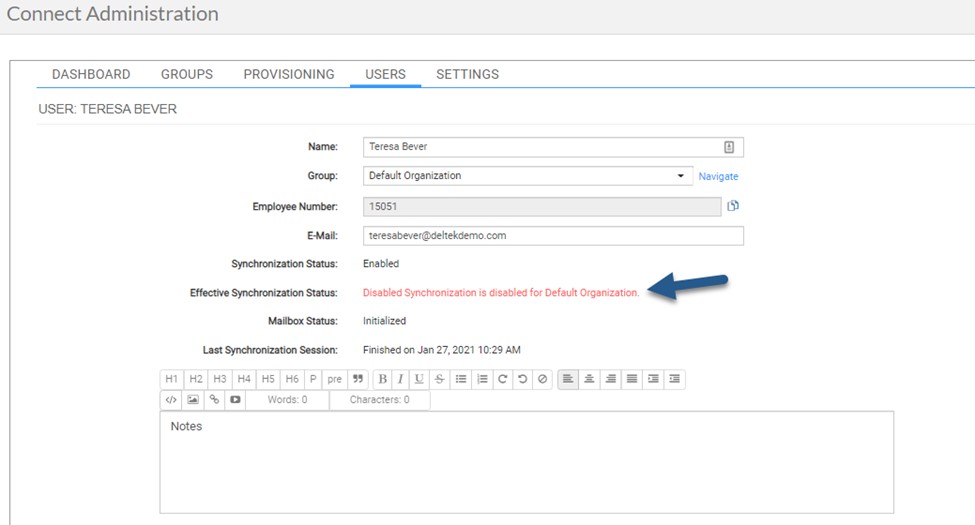Screen dimensions: 975x525
Task: Toggle underline text formatting
Action: [x=419, y=380]
